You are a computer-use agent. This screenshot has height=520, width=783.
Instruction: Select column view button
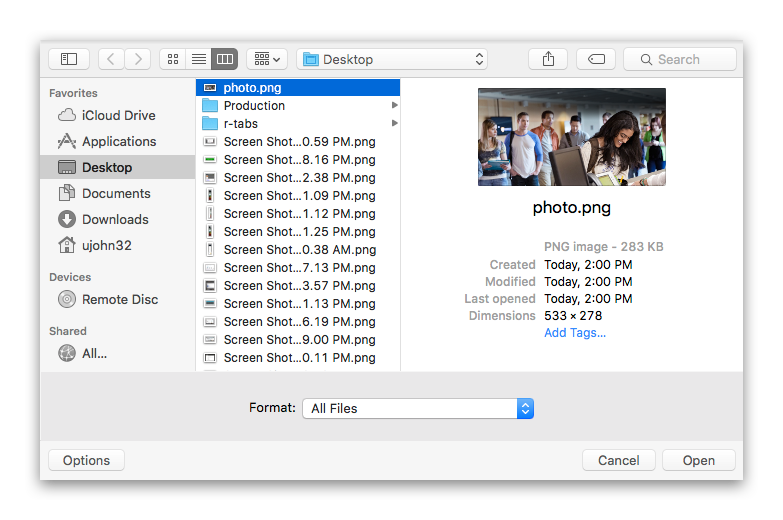pyautogui.click(x=224, y=59)
